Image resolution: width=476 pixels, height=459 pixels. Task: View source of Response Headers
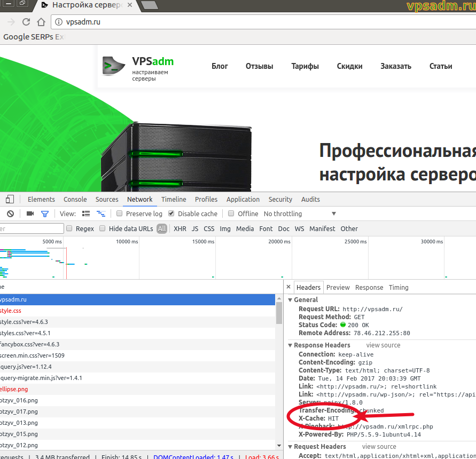click(383, 345)
